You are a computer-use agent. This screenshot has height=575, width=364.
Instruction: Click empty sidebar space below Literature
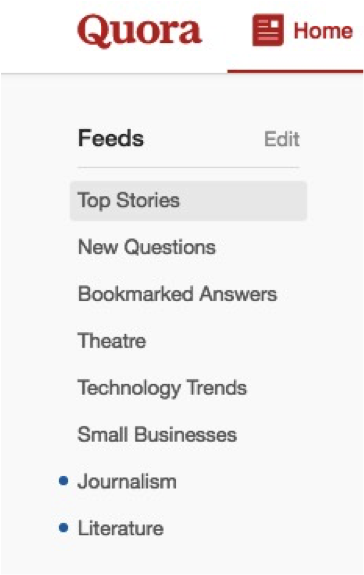(x=183, y=557)
